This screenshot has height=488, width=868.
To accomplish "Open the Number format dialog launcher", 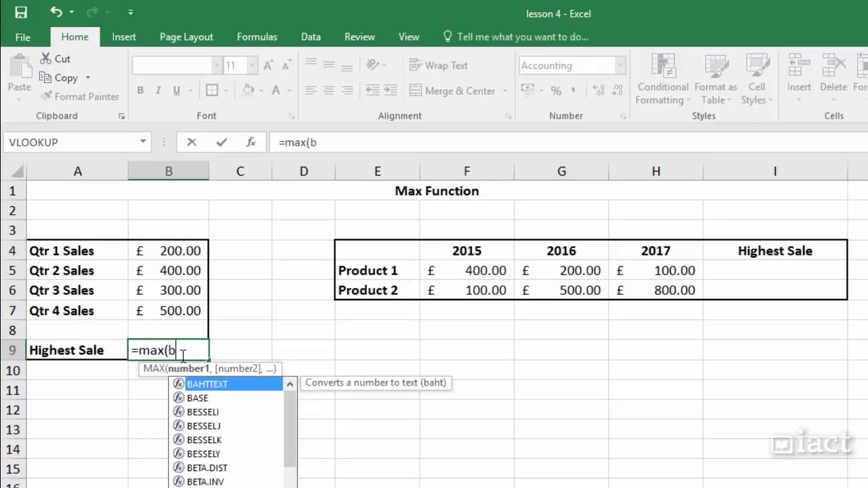I will (x=623, y=117).
